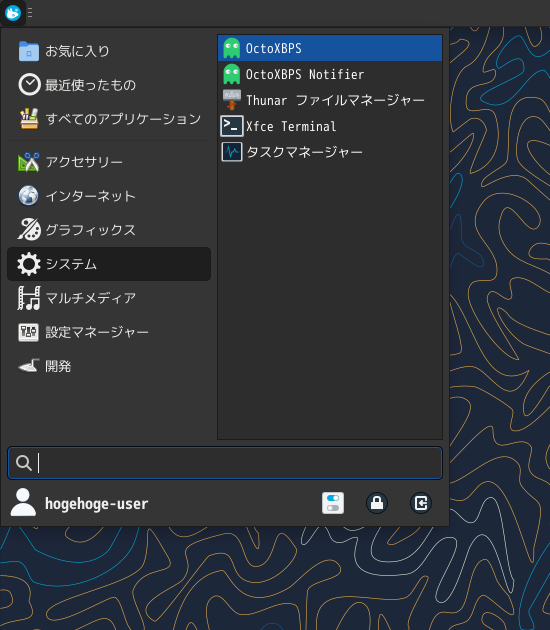Image resolution: width=550 pixels, height=630 pixels.
Task: Open the インターネット category
Action: (x=109, y=196)
